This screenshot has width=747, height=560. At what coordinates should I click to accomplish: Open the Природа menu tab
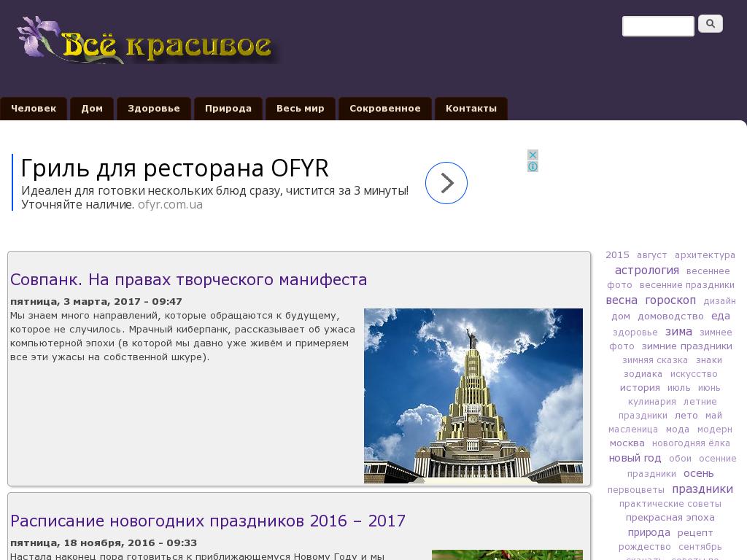tap(228, 109)
